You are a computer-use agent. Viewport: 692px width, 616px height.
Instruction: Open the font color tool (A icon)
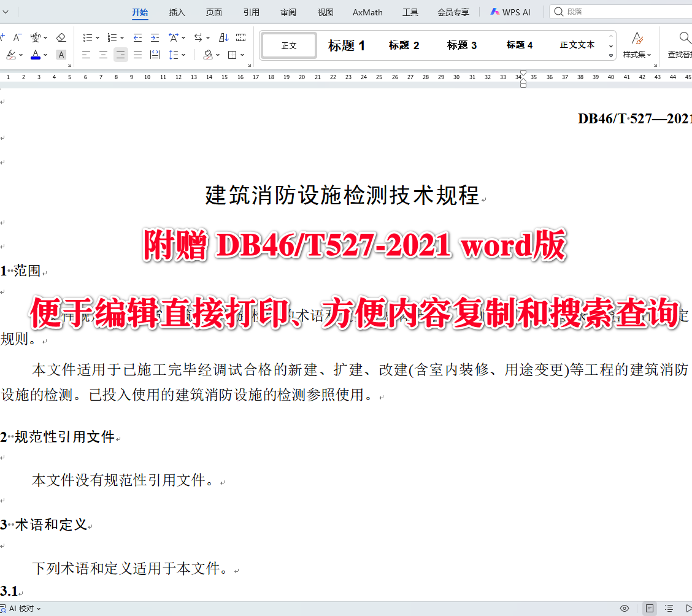36,55
